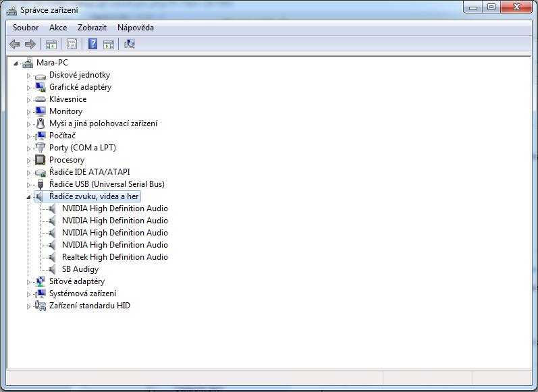Expand the Počítač node

click(x=28, y=136)
